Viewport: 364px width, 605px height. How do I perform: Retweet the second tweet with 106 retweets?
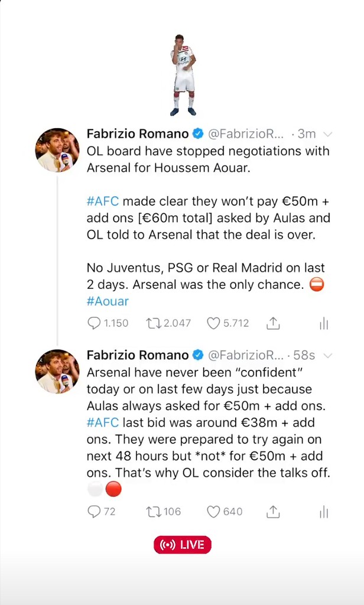[x=154, y=512]
